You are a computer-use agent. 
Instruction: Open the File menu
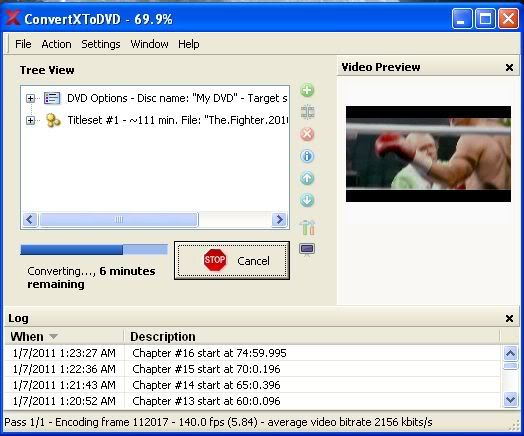click(x=23, y=44)
